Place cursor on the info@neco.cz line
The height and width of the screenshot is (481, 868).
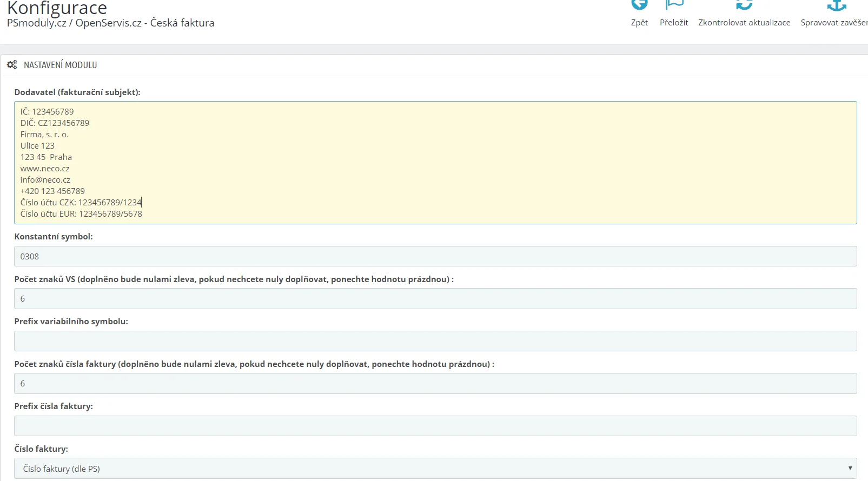pyautogui.click(x=45, y=180)
